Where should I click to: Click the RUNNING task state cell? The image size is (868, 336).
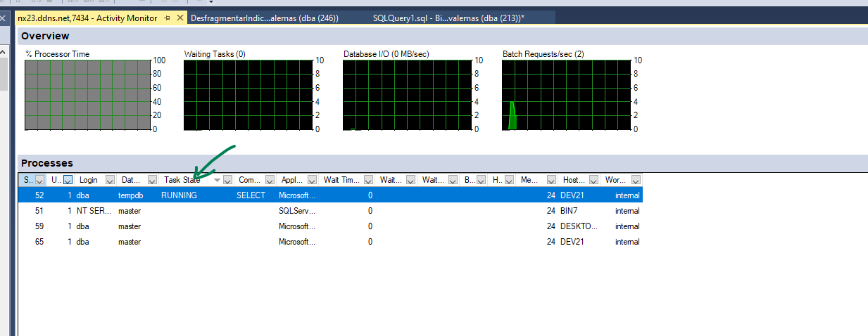[x=179, y=195]
